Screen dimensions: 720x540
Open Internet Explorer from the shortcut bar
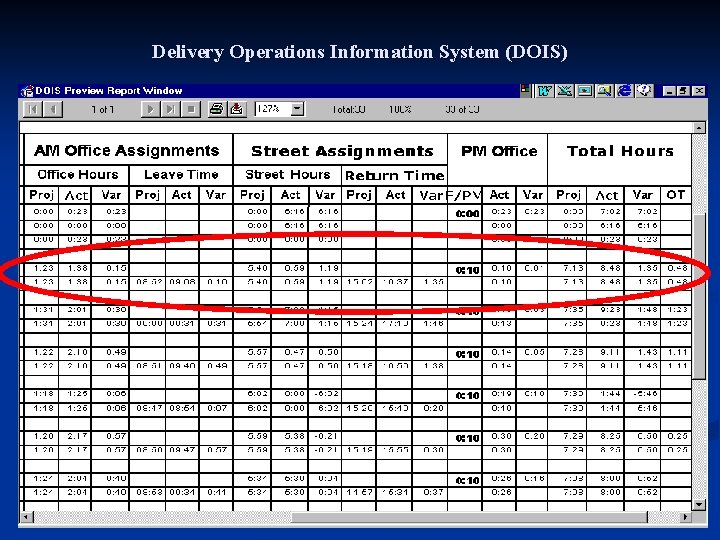click(624, 90)
